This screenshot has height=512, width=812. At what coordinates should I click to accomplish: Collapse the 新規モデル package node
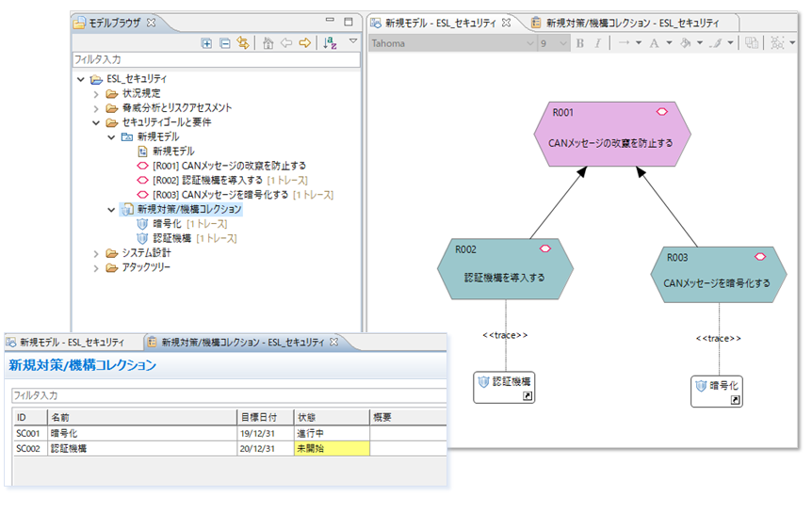point(111,137)
